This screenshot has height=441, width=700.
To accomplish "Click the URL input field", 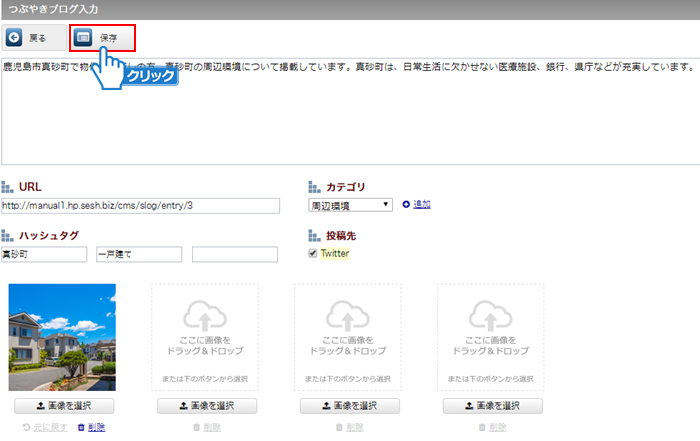I will (140, 206).
